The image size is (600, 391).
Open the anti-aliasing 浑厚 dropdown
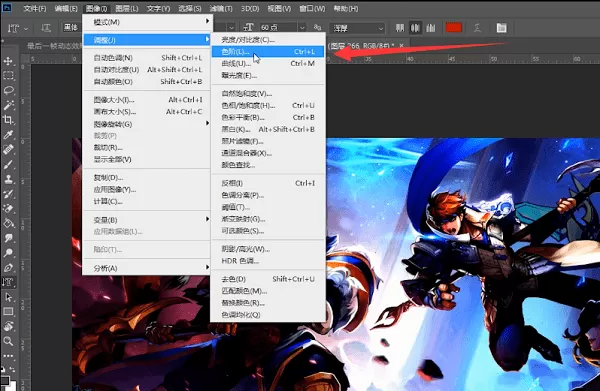coord(380,28)
